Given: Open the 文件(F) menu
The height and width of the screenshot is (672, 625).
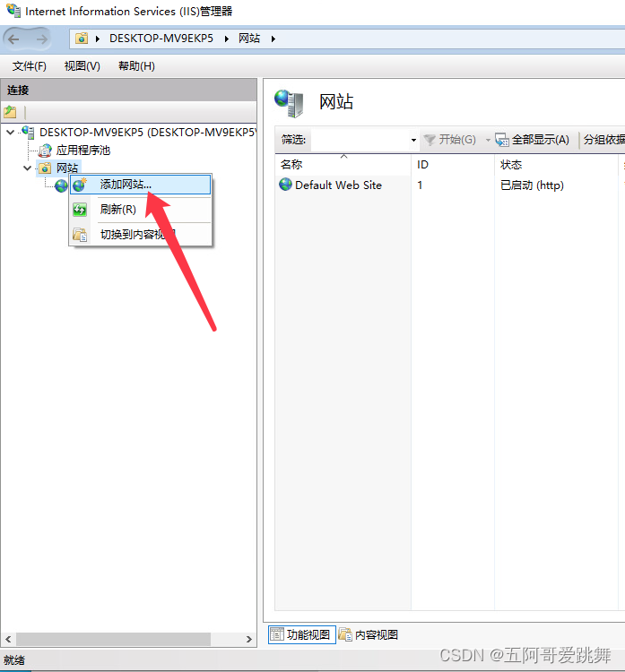Looking at the screenshot, I should [x=30, y=66].
